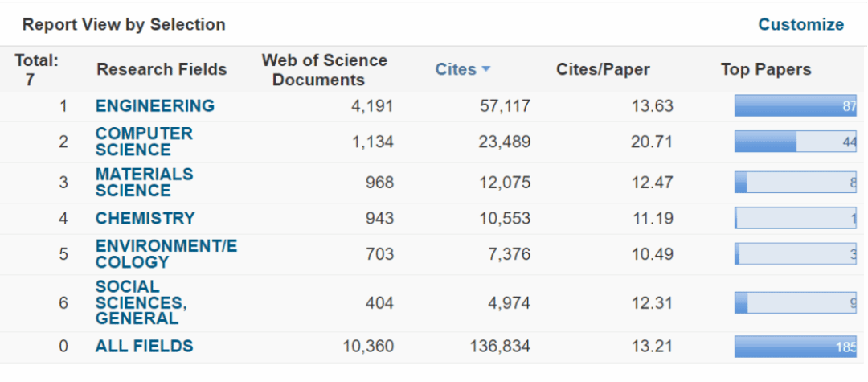Click the Computer Science top papers bar
Viewport: 868px width, 382px height.
click(x=795, y=142)
